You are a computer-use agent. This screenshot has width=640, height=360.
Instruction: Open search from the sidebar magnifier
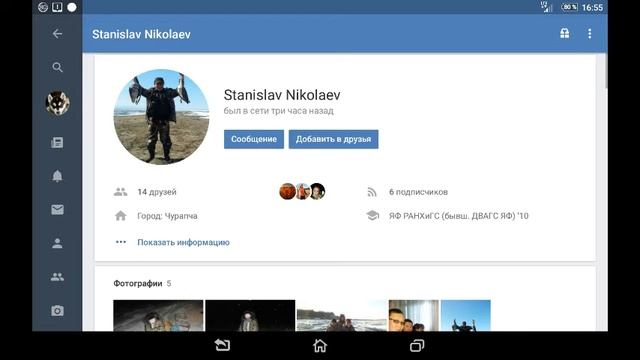(x=58, y=67)
